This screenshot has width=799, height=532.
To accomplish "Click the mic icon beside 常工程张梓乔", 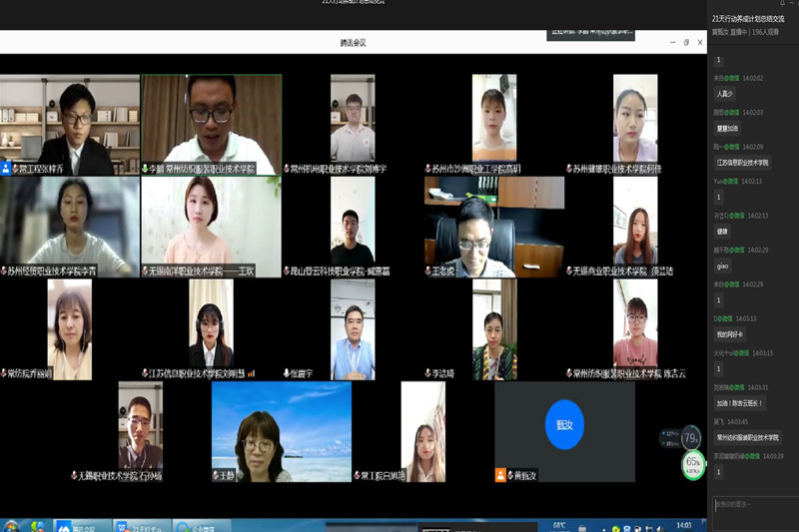I will click(x=15, y=169).
